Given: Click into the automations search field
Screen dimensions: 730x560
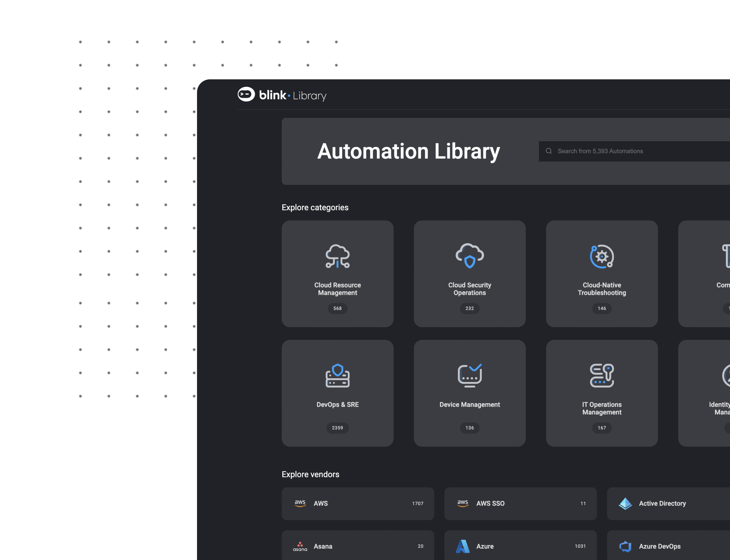Looking at the screenshot, I should click(x=633, y=151).
